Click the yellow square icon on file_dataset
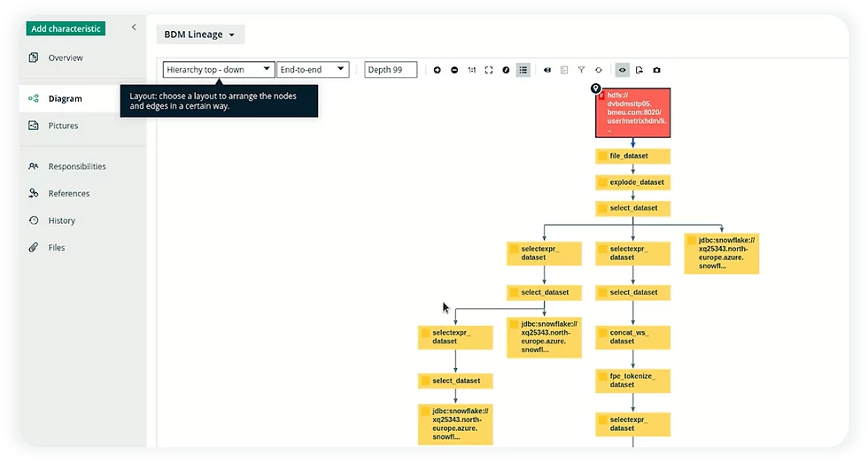The image size is (868, 462). [x=603, y=157]
